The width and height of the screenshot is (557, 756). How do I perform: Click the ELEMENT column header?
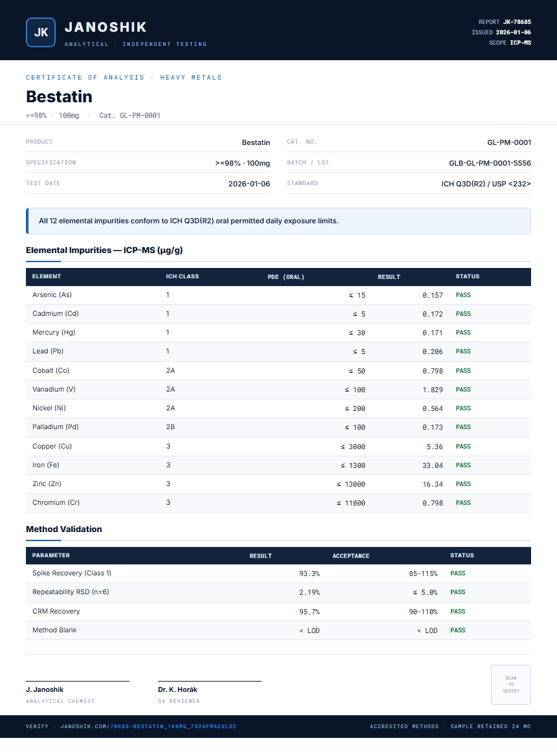(x=46, y=276)
